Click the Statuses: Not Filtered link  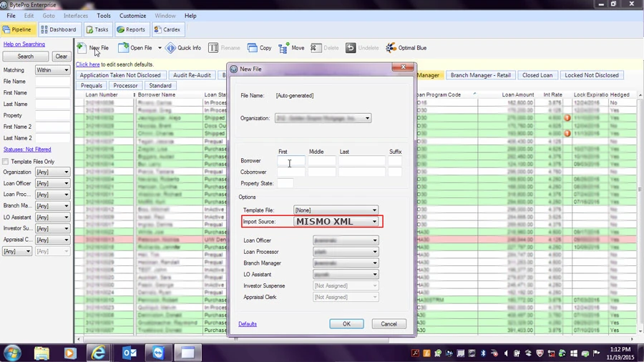coord(27,150)
